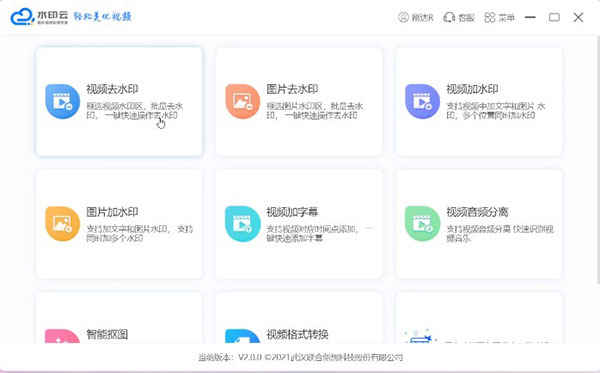Viewport: 600px width, 373px height.
Task: Click the 图片加水印 card description text
Action: pyautogui.click(x=140, y=233)
